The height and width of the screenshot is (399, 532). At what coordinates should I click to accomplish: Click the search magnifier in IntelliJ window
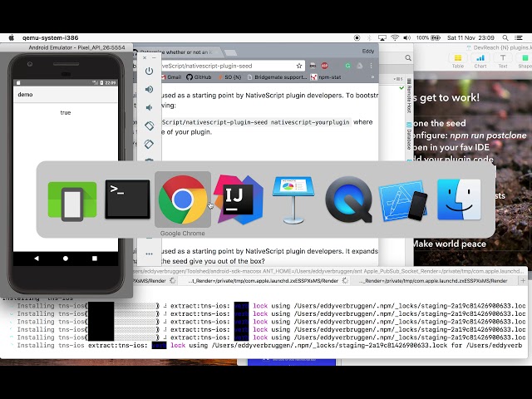(408, 58)
